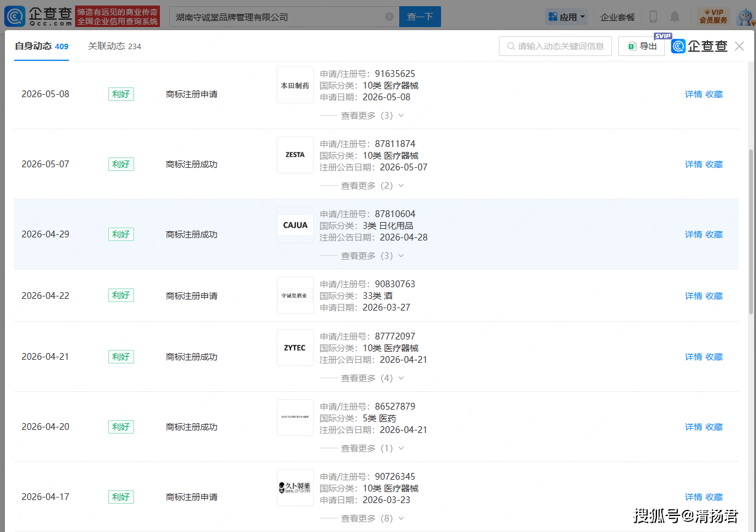This screenshot has width=756, height=532.
Task: Open 详情 for the 2026-04-29 row
Action: pyautogui.click(x=693, y=234)
